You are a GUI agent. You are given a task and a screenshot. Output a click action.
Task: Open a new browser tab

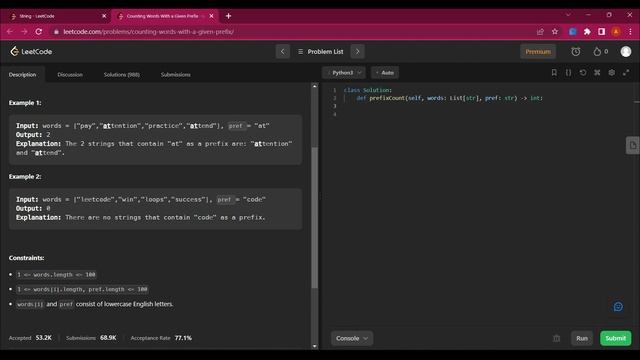point(229,16)
